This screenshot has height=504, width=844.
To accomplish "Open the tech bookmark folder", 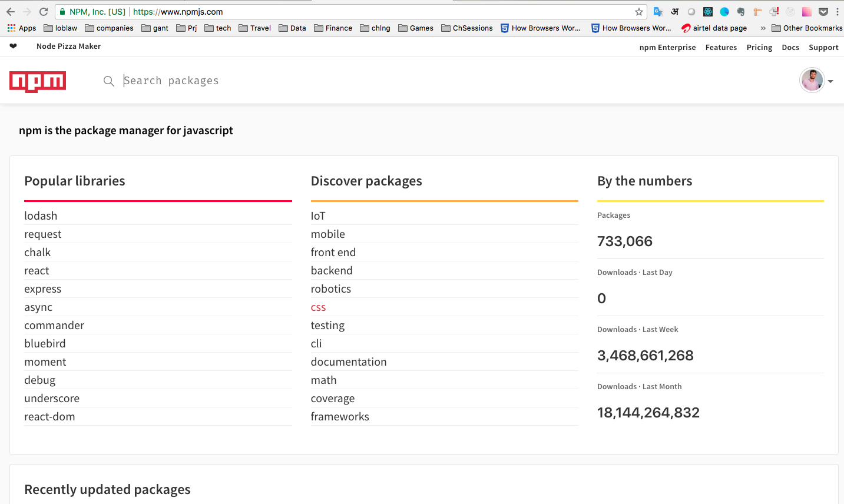I will [218, 28].
